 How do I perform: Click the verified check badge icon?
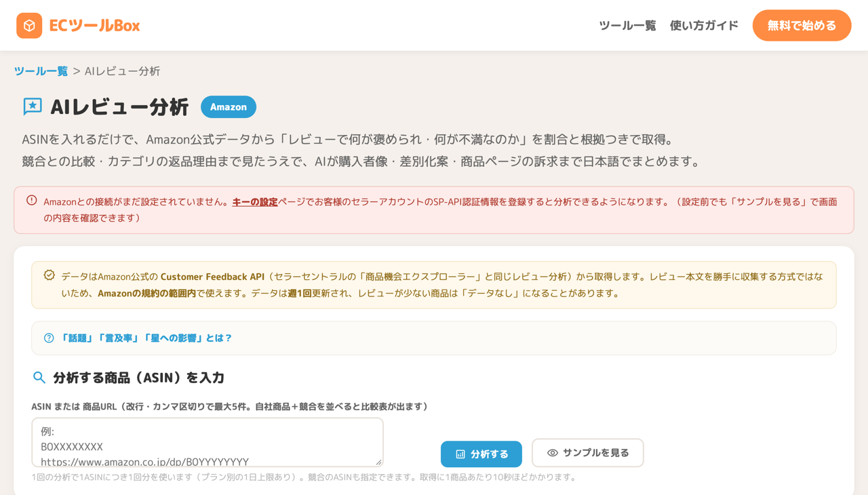[49, 275]
